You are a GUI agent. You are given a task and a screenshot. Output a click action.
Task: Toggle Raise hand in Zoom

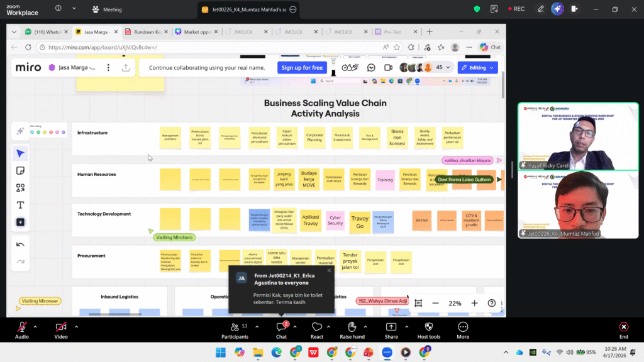point(352,331)
